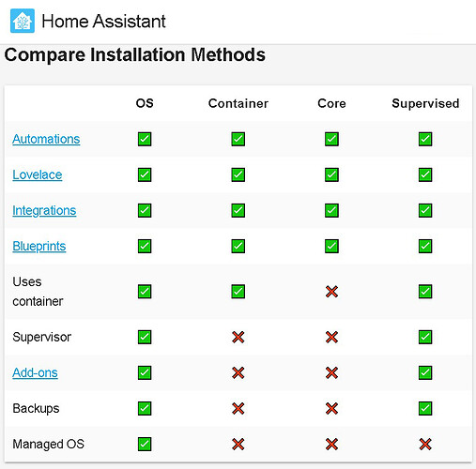Click the red cross for Container Add-ons
The width and height of the screenshot is (476, 469).
click(238, 372)
